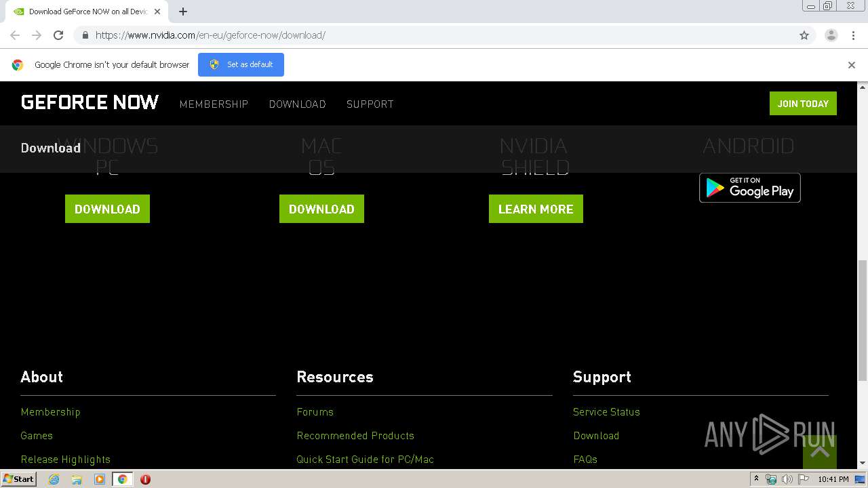Image resolution: width=868 pixels, height=488 pixels.
Task: Open the Download nav menu item
Action: pos(297,104)
